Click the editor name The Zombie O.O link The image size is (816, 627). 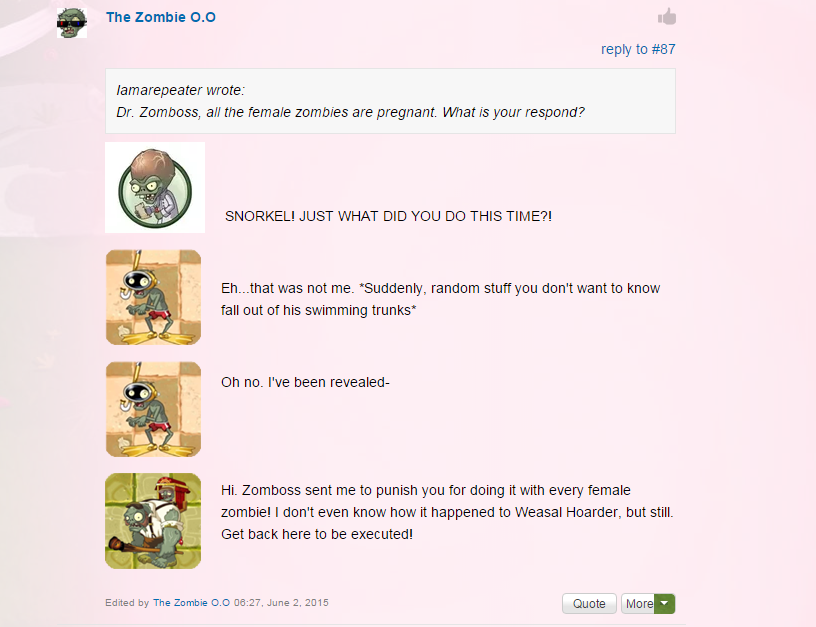(191, 603)
